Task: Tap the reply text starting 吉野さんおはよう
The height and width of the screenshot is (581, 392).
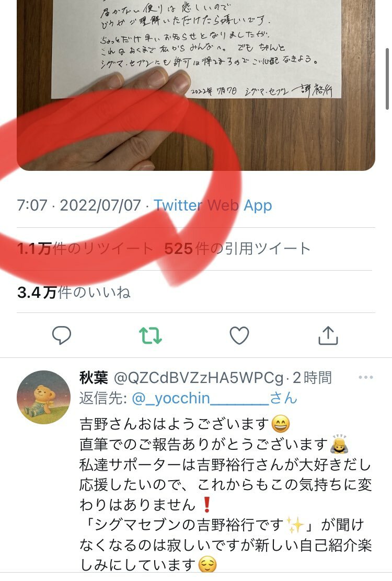Action: [185, 424]
